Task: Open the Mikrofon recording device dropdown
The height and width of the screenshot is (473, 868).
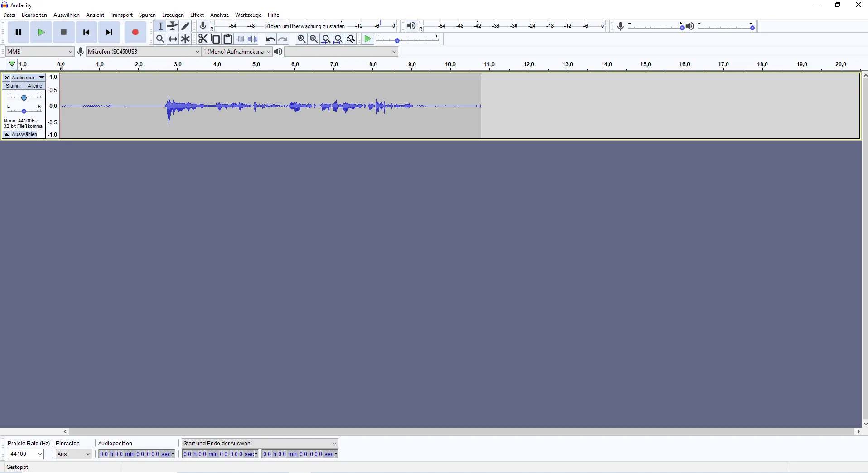Action: [144, 52]
